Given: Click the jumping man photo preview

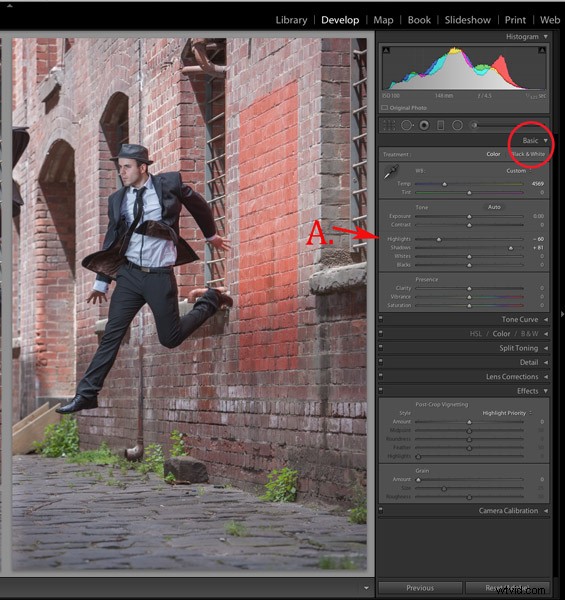Looking at the screenshot, I should click(x=189, y=304).
